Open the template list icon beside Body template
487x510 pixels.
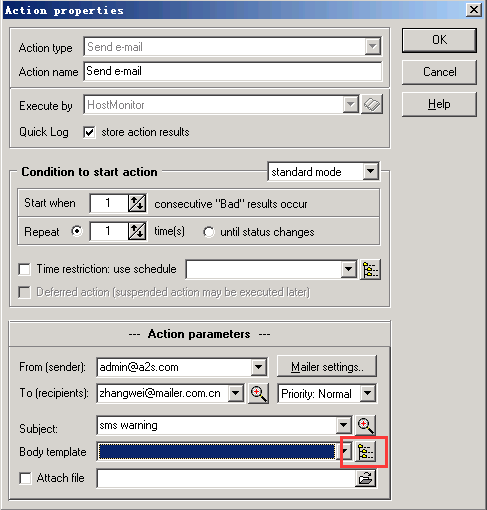pyautogui.click(x=365, y=452)
